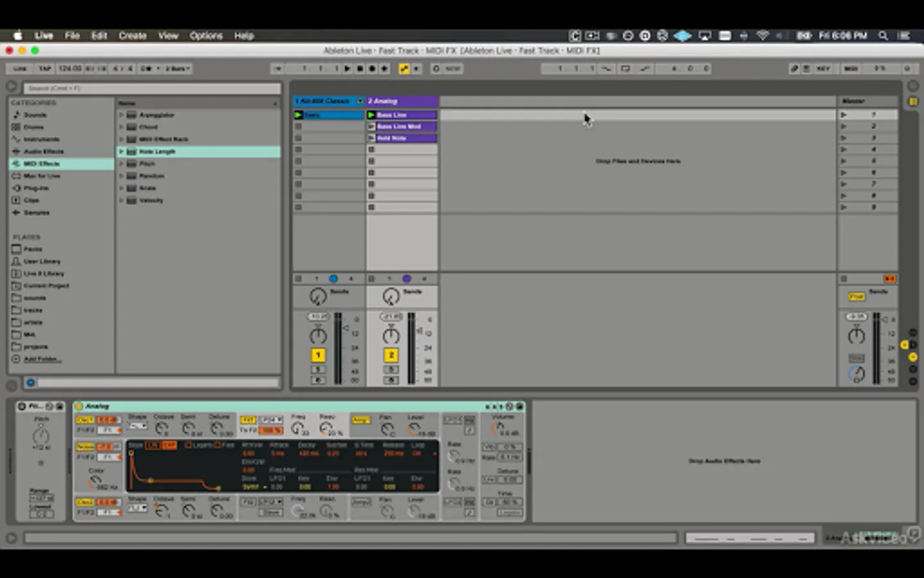Select the Instruments browser category
Viewport: 924px width, 578px height.
41,139
